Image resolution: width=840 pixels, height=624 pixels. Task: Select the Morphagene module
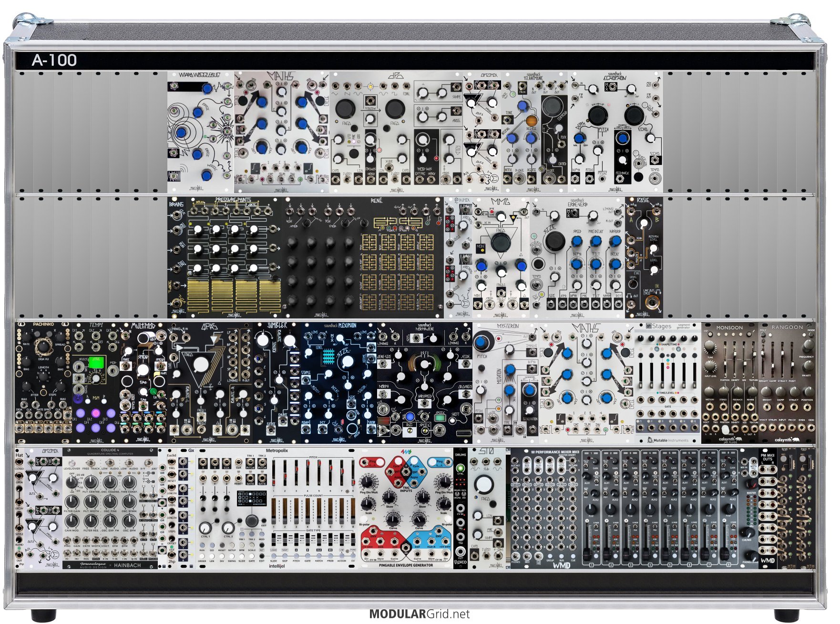pyautogui.click(x=425, y=383)
